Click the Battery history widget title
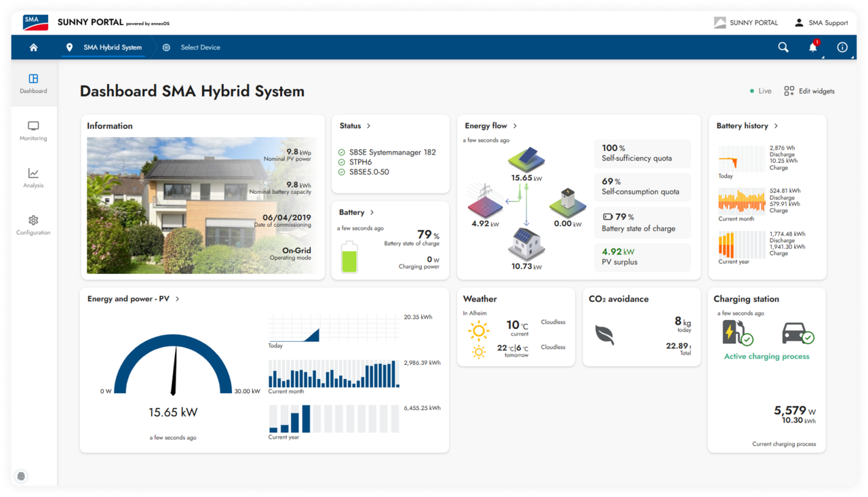The image size is (868, 497). tap(742, 125)
